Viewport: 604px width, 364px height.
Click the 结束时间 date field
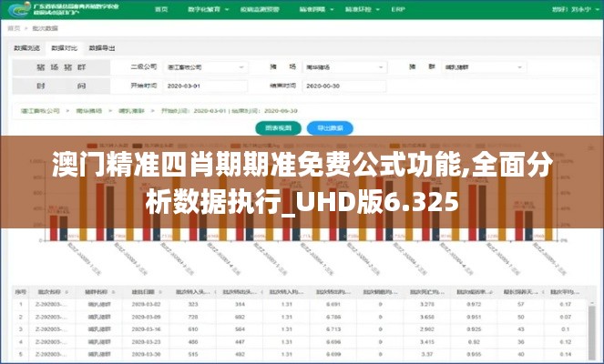pyautogui.click(x=341, y=86)
